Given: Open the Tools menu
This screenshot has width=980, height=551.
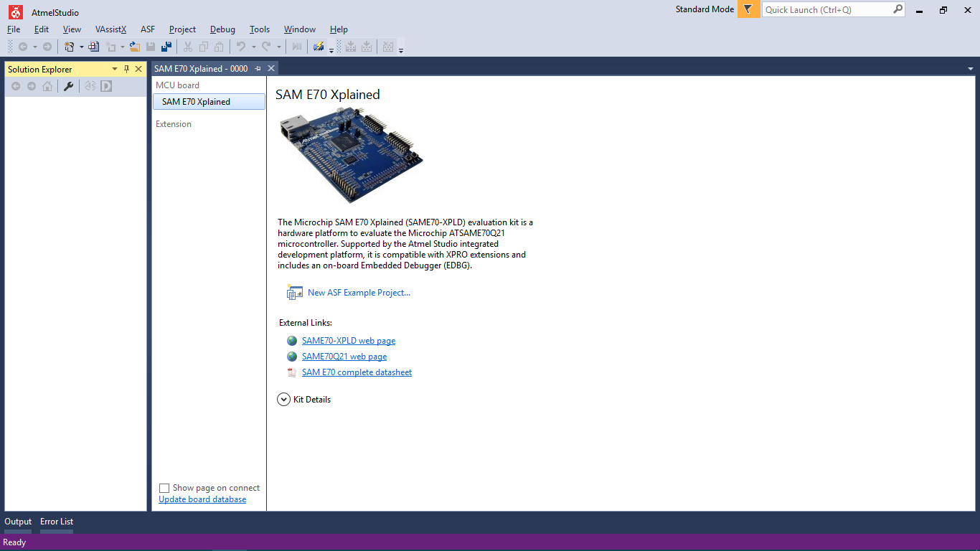Looking at the screenshot, I should point(260,29).
